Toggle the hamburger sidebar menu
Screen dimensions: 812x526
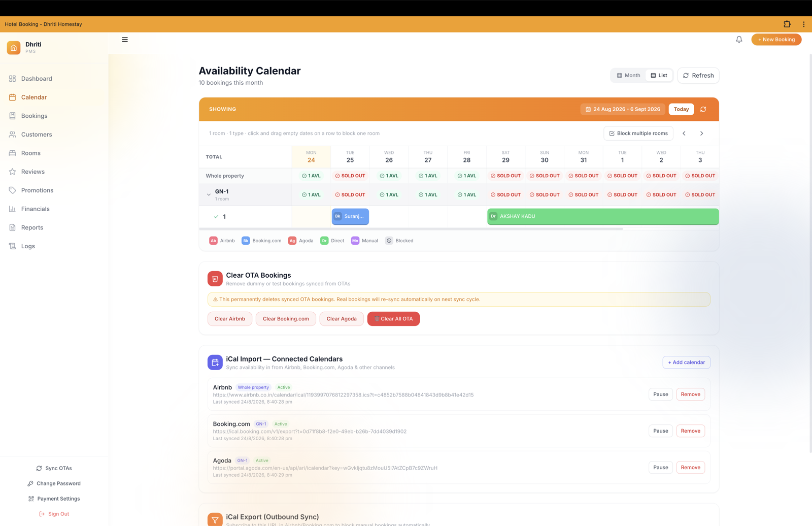[125, 40]
